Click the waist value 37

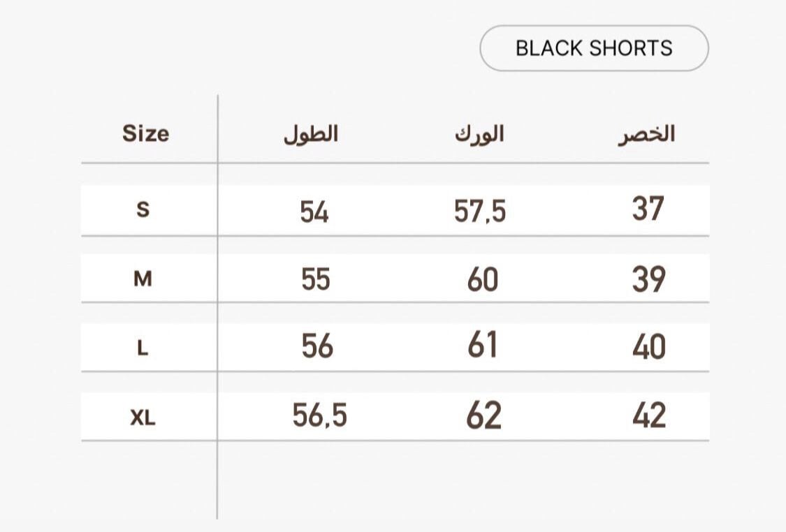click(x=648, y=209)
